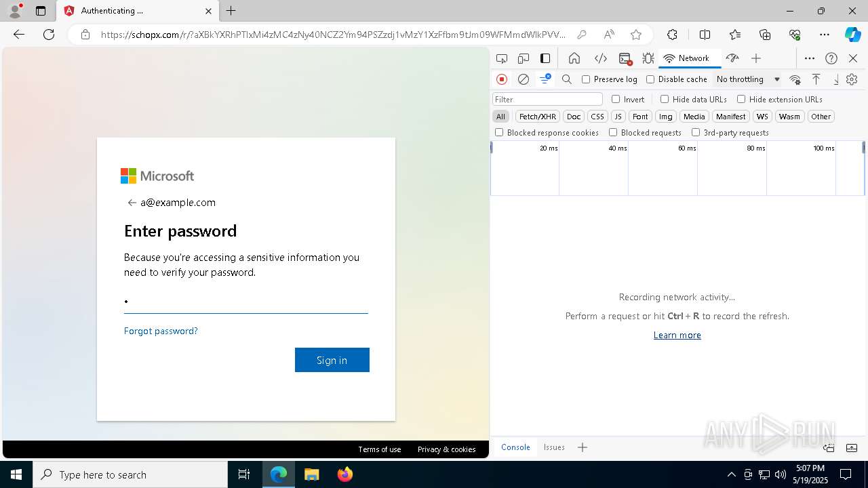The width and height of the screenshot is (868, 488).
Task: Refresh the page in Edge
Action: 49,35
